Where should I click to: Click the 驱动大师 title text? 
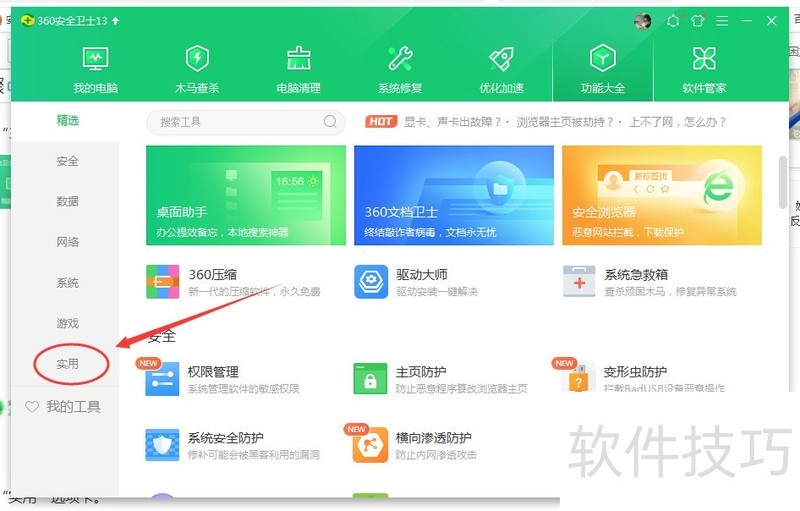(x=421, y=274)
